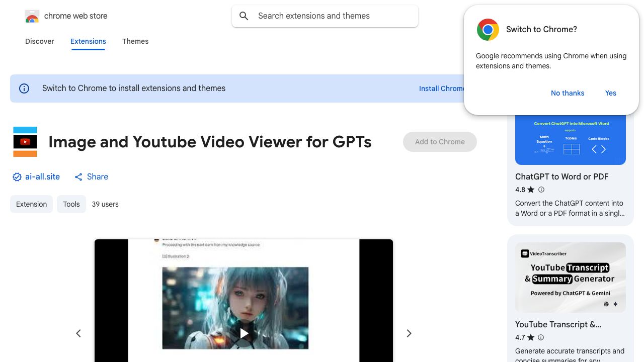This screenshot has width=644, height=362.
Task: Show the previous screenshot with the left arrow
Action: pos(78,333)
